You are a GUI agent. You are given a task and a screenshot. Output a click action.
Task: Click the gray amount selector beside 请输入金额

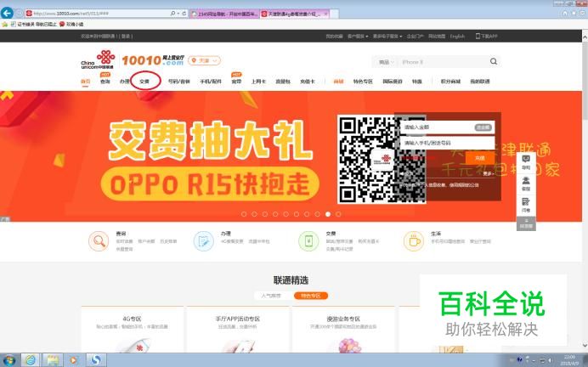(483, 127)
